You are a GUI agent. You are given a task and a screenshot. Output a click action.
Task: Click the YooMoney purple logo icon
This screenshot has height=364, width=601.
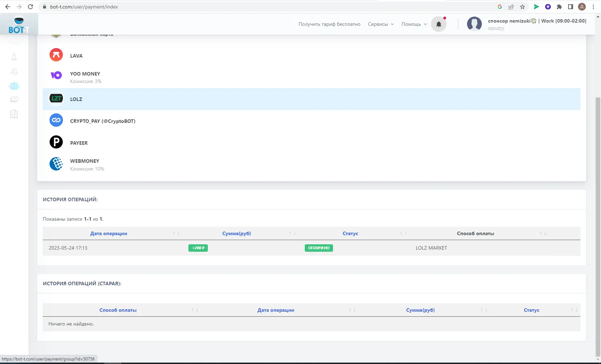click(x=56, y=75)
